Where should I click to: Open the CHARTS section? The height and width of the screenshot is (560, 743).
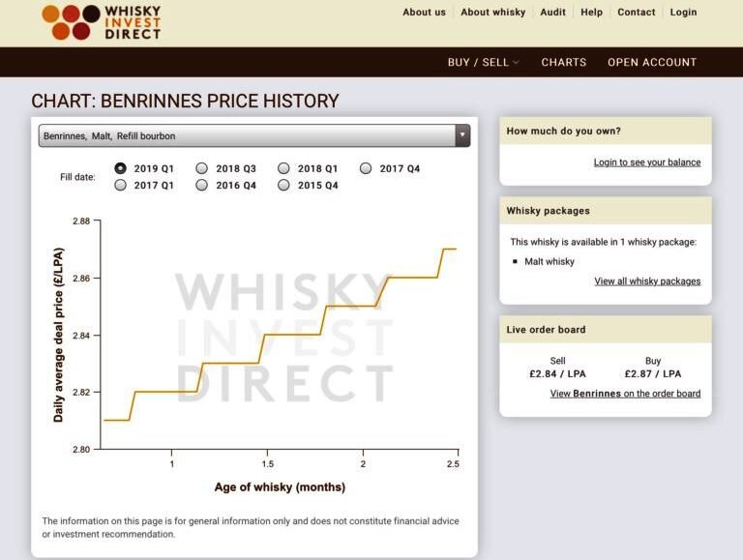click(564, 62)
